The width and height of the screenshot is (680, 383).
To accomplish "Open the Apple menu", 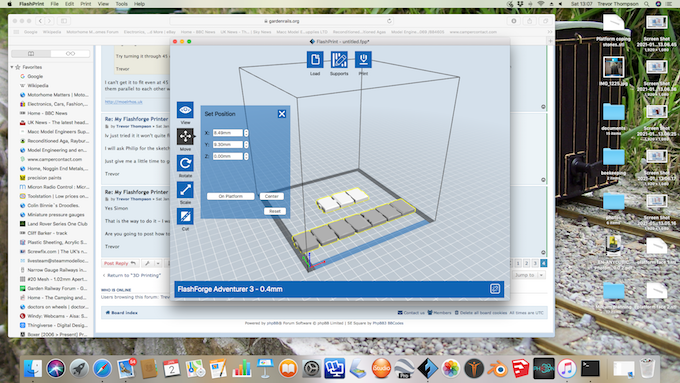I will pyautogui.click(x=10, y=4).
